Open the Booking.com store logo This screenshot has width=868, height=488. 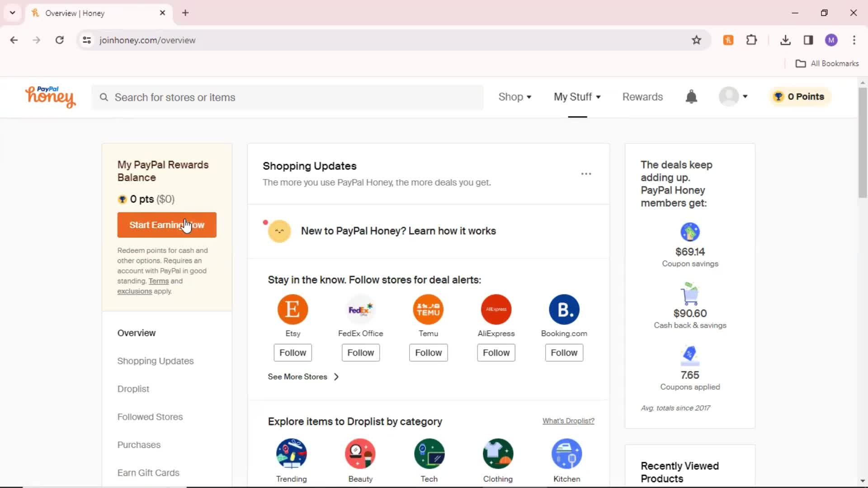(x=564, y=310)
